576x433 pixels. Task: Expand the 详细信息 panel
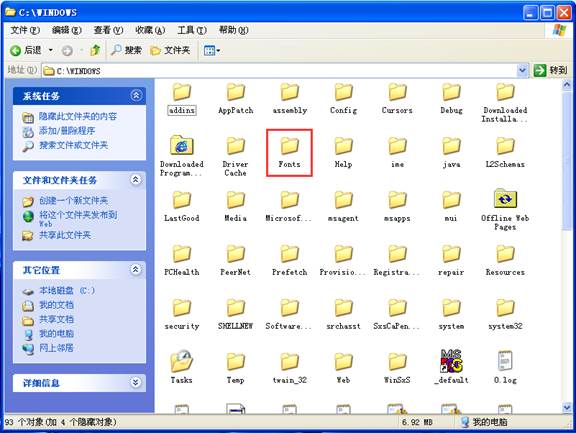click(136, 383)
